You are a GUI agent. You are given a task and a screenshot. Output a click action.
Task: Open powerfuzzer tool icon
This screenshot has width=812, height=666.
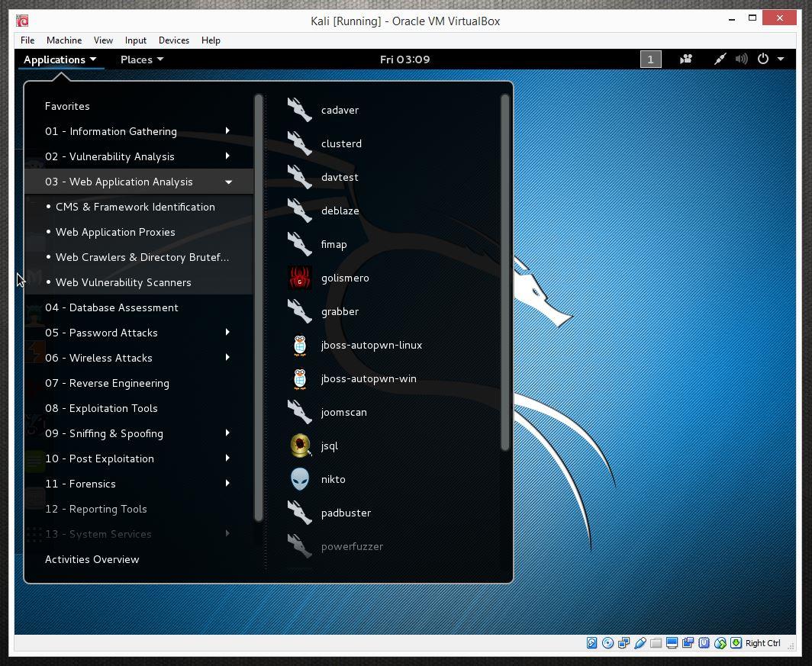tap(299, 546)
